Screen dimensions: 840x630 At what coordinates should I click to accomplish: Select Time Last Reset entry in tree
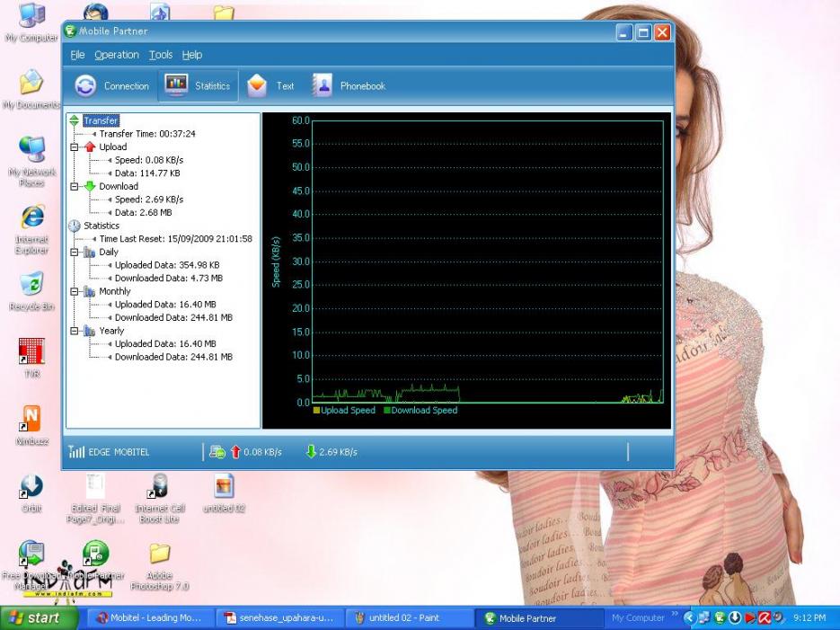(175, 239)
